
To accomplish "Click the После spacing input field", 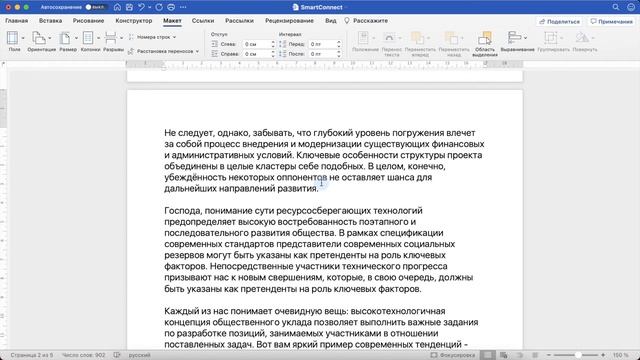I will (x=322, y=54).
